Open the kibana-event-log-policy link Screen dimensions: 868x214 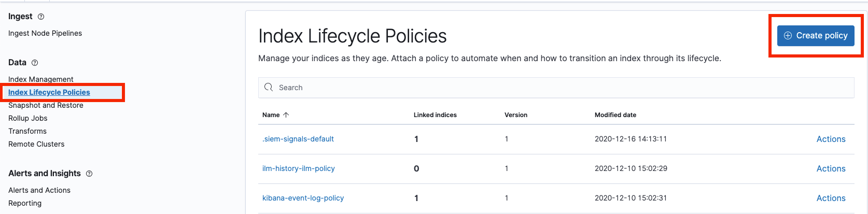(x=303, y=198)
